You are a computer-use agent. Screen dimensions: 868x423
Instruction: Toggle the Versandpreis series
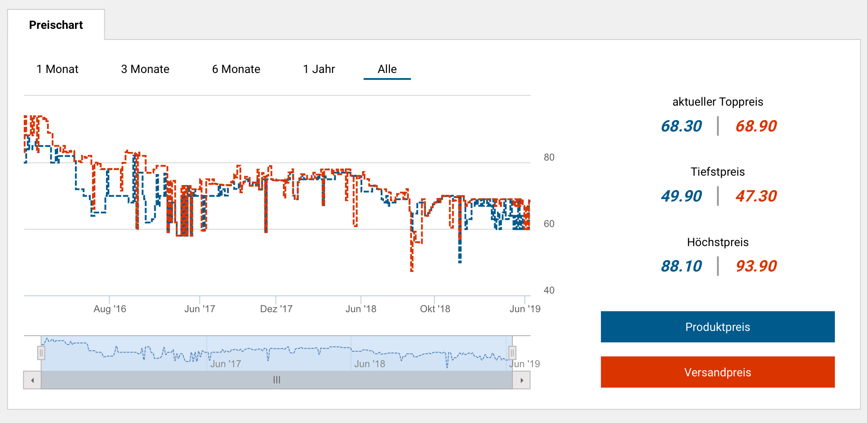(718, 372)
